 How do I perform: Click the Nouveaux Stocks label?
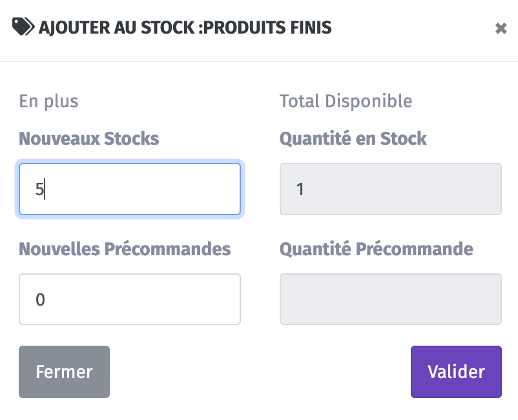pyautogui.click(x=89, y=138)
